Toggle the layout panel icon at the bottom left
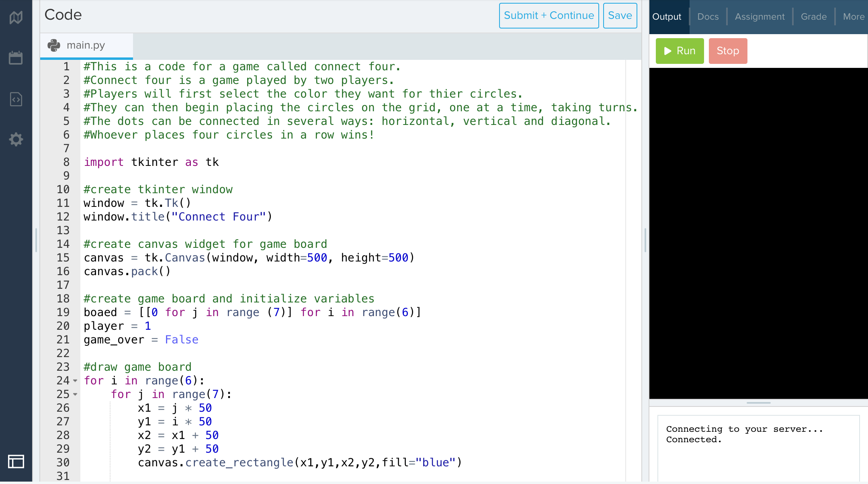 (x=16, y=462)
